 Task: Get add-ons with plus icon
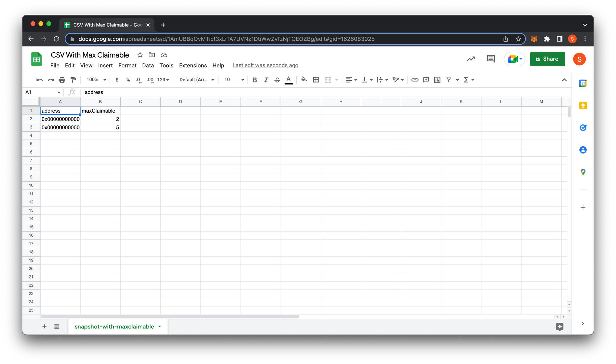[583, 207]
